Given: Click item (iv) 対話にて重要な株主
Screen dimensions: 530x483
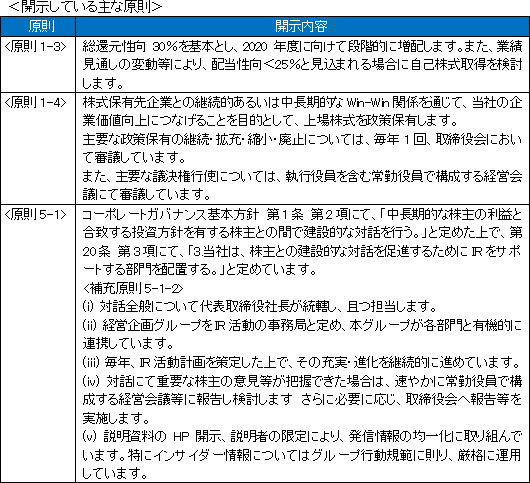Looking at the screenshot, I should [x=303, y=381].
